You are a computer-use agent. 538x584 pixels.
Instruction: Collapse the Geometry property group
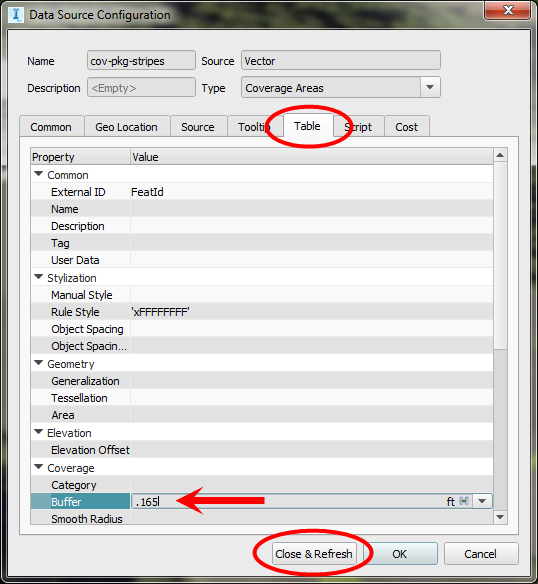tap(38, 363)
